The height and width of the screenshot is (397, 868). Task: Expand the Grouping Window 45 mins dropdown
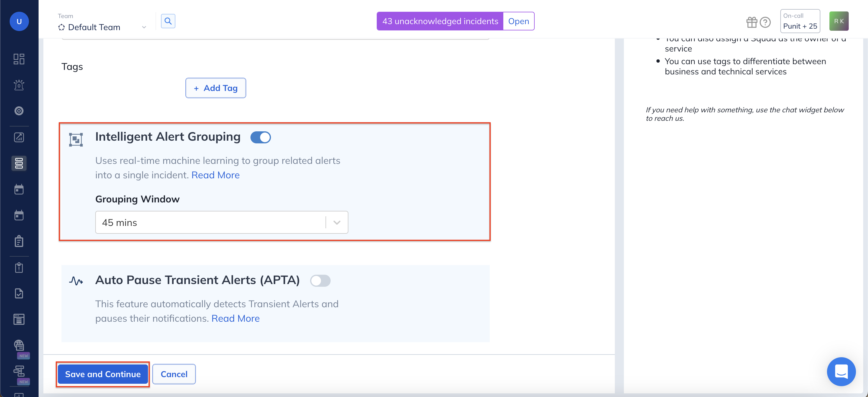pos(222,222)
